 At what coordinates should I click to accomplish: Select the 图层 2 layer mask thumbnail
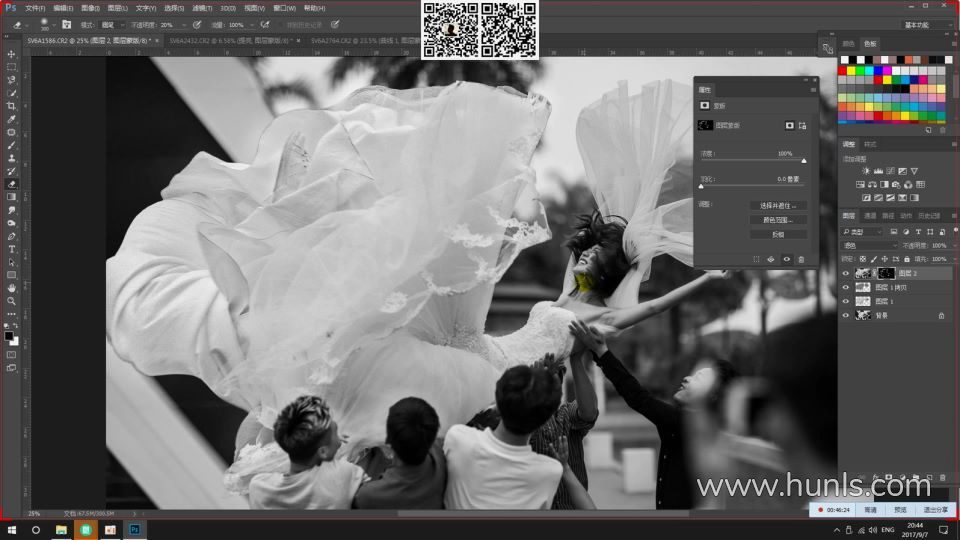(x=886, y=274)
